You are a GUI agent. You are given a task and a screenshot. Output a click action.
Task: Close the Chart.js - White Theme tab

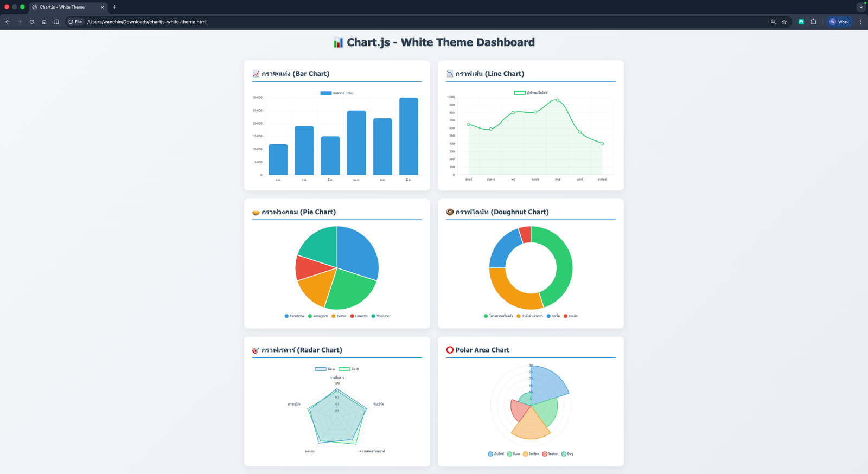pyautogui.click(x=102, y=7)
